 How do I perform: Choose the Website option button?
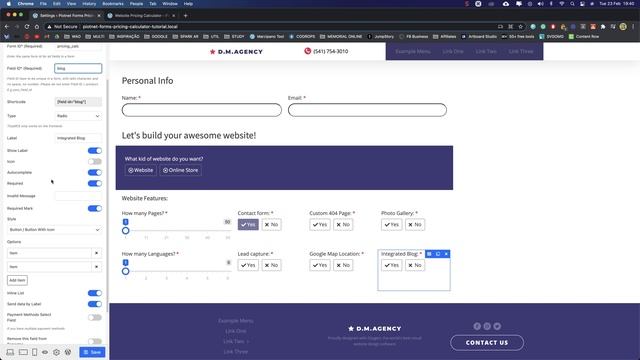point(140,170)
